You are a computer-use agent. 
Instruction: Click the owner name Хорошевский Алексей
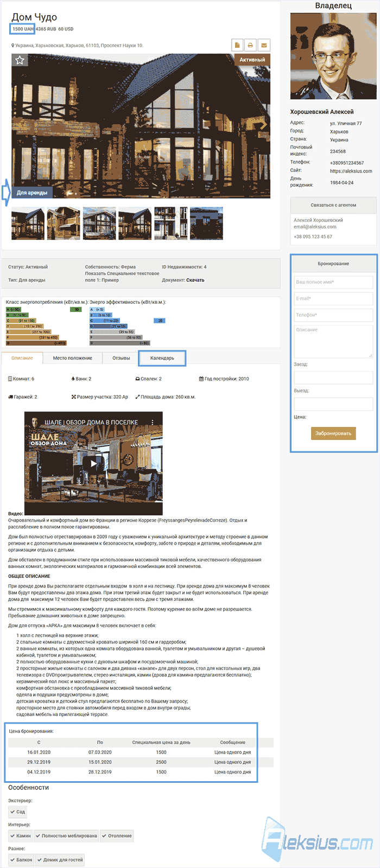[x=322, y=112]
